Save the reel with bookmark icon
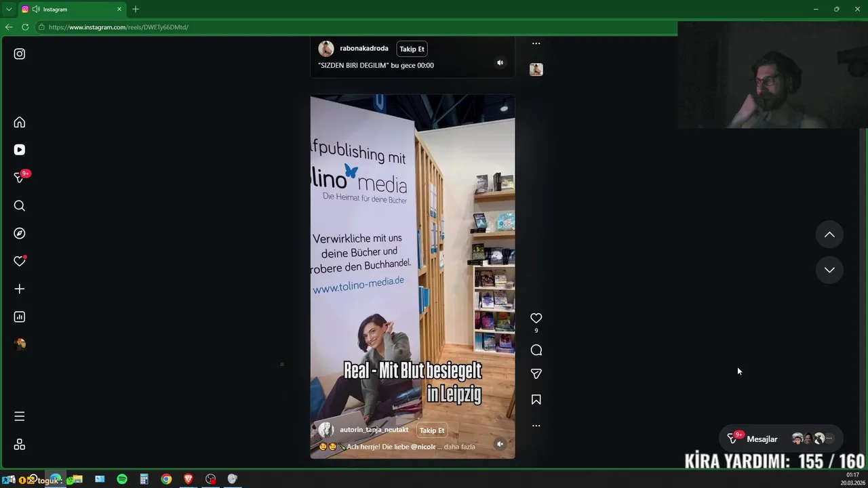Screen dimensions: 868x488 point(536,400)
